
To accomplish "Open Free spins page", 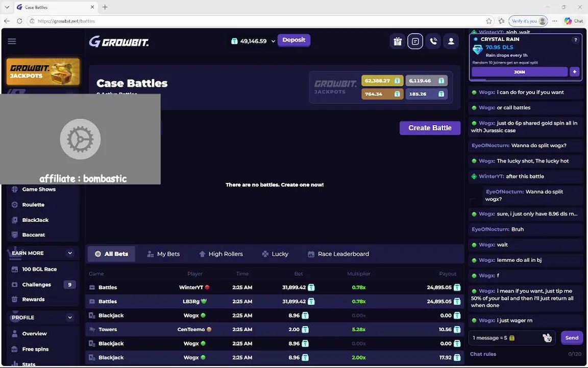I will [35, 349].
